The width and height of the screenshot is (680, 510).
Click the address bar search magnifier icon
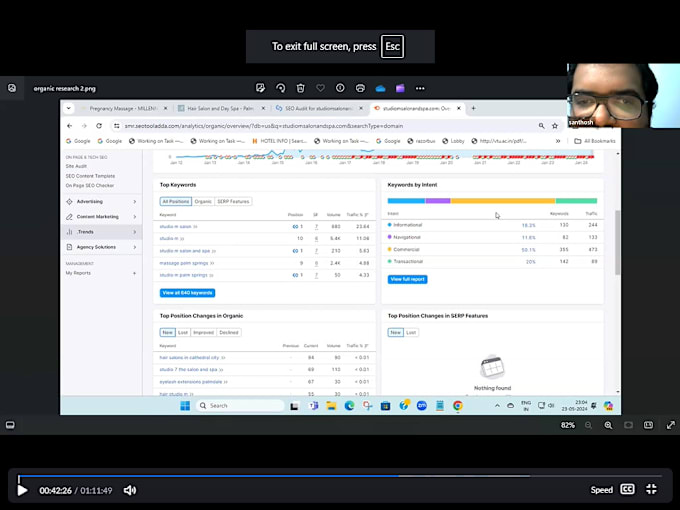(542, 126)
